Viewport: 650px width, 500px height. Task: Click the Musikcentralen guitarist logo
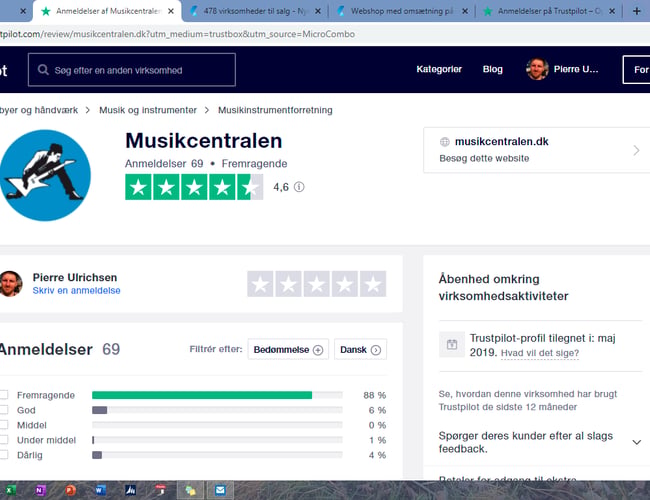pos(45,175)
